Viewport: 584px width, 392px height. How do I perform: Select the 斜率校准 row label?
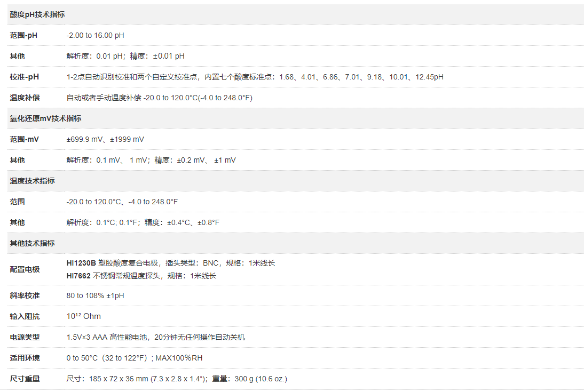coord(25,295)
